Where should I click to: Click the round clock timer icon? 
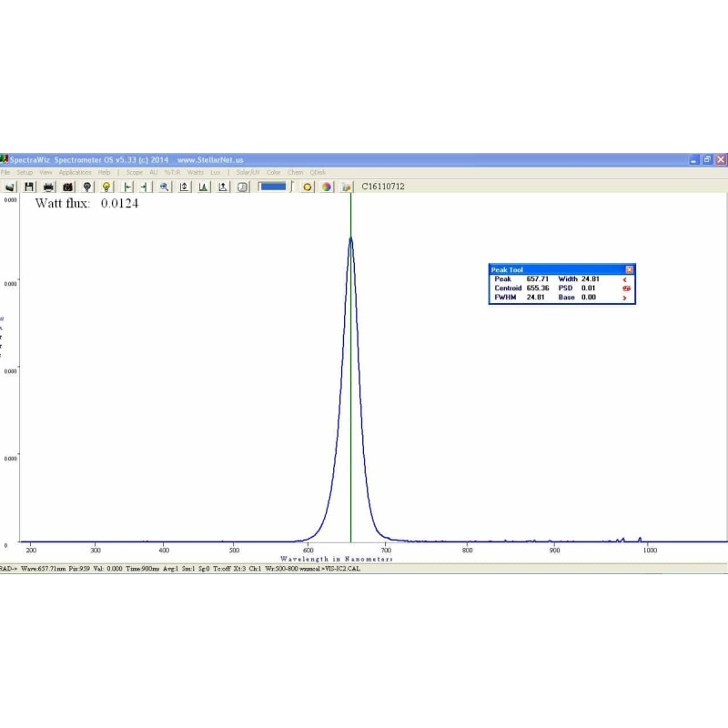pyautogui.click(x=242, y=187)
